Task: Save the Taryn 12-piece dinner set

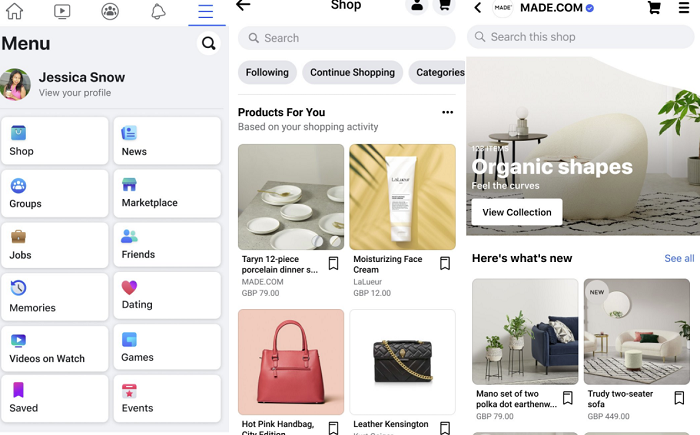Action: [333, 264]
